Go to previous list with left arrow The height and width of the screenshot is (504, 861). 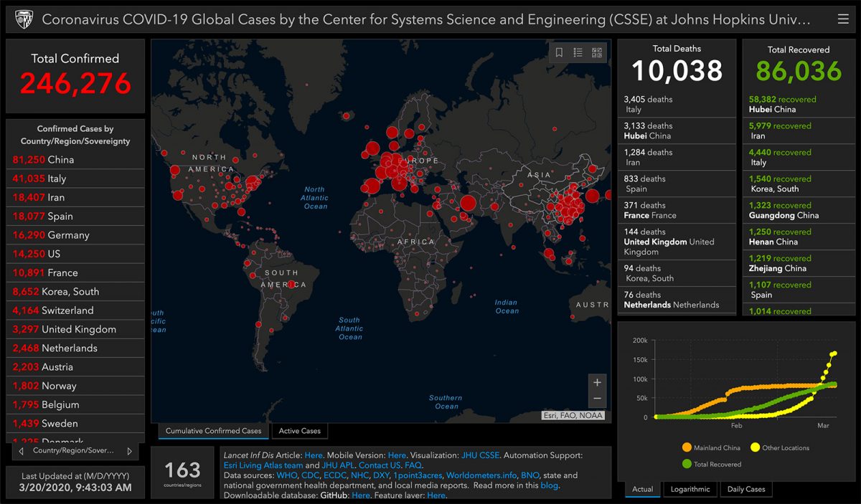[x=22, y=451]
